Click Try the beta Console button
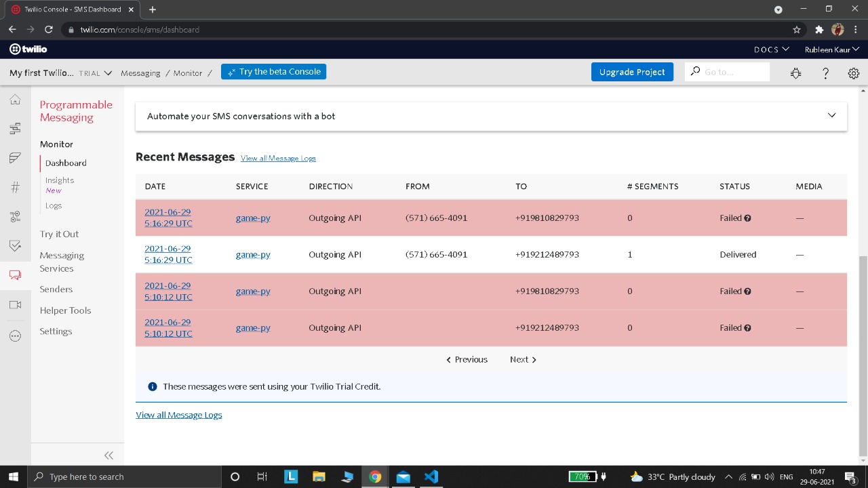 pos(273,72)
